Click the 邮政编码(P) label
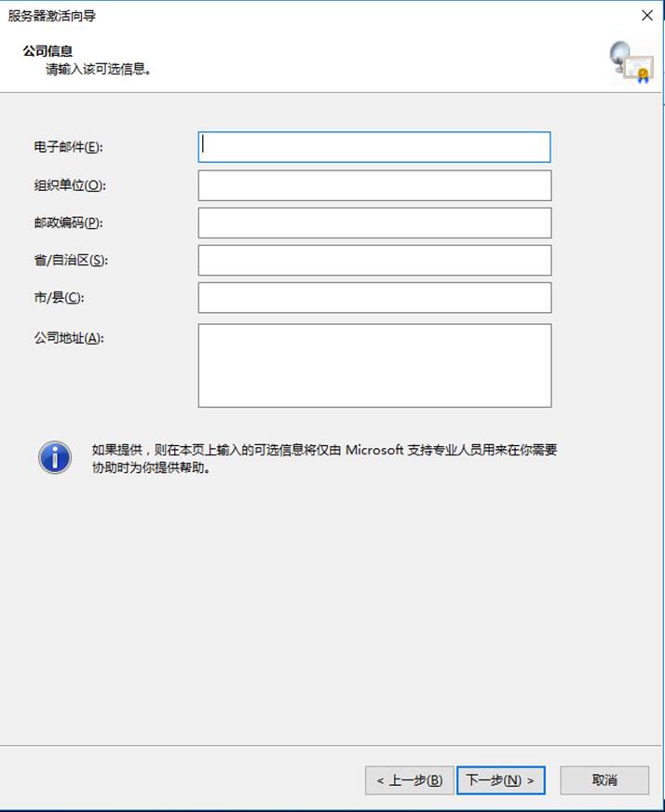Screen dimensions: 665x812 (68, 223)
